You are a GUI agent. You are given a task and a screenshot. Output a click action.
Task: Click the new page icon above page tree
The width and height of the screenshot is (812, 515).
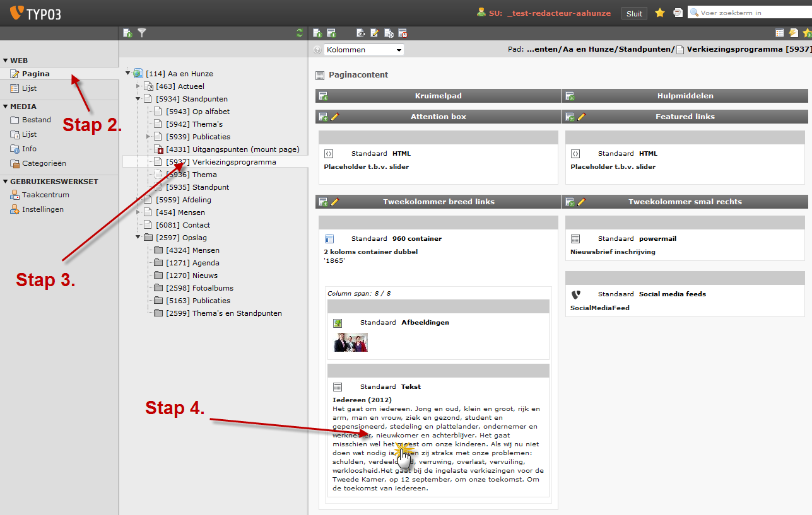(127, 33)
